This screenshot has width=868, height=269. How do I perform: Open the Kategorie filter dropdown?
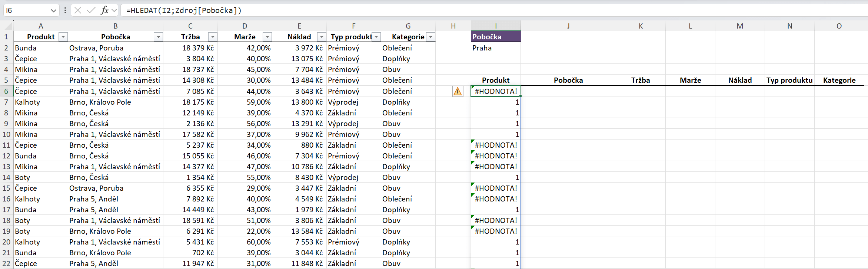430,37
